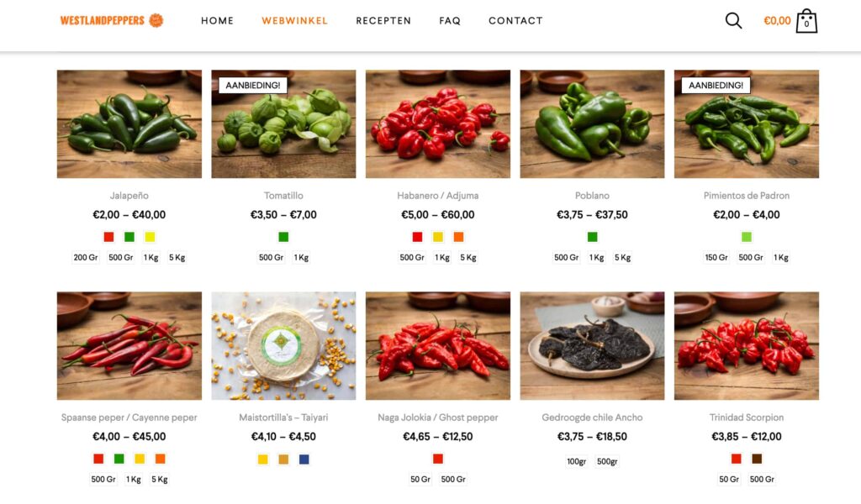
Task: Open the Recepten menu item
Action: [x=383, y=21]
